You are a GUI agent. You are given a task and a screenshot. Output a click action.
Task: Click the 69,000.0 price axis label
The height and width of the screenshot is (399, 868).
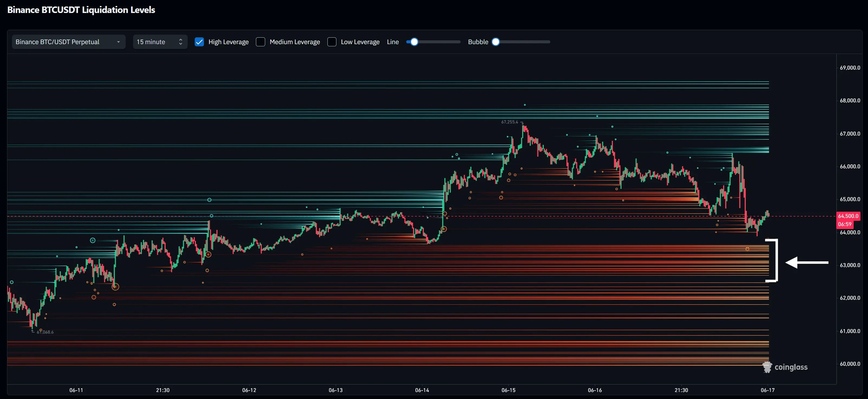click(x=850, y=68)
